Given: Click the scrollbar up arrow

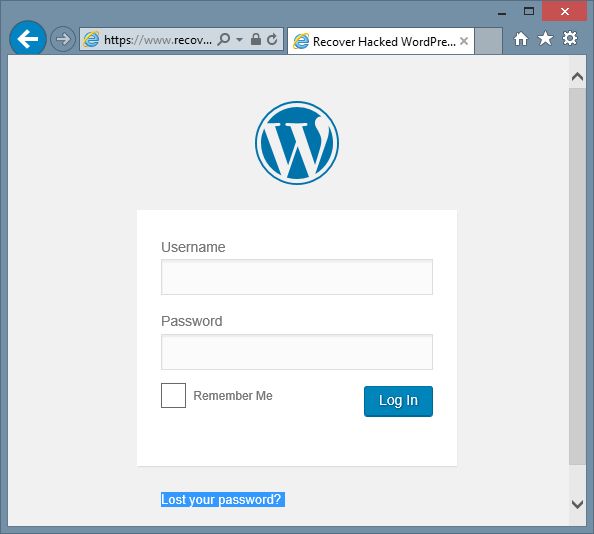Looking at the screenshot, I should pyautogui.click(x=577, y=77).
